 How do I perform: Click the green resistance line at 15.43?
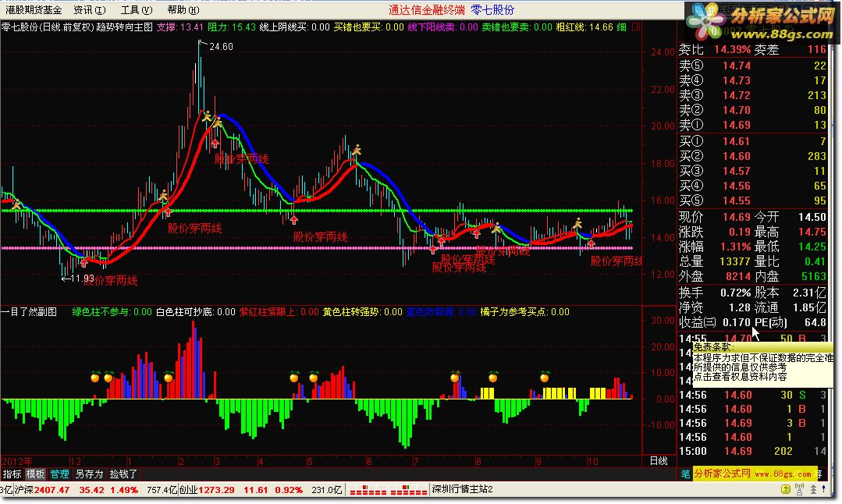pyautogui.click(x=317, y=211)
